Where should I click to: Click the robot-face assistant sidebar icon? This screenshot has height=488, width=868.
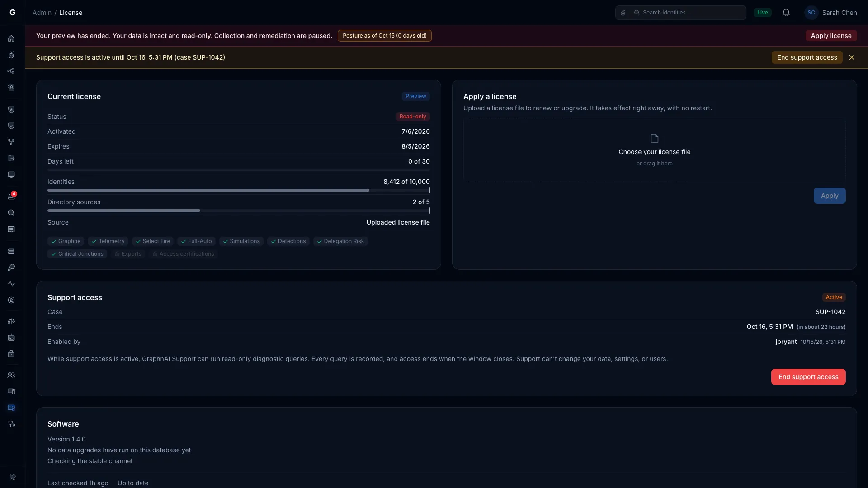[11, 55]
